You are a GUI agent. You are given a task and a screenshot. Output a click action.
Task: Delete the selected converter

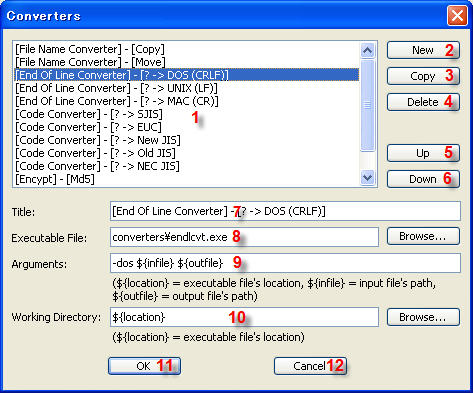423,102
